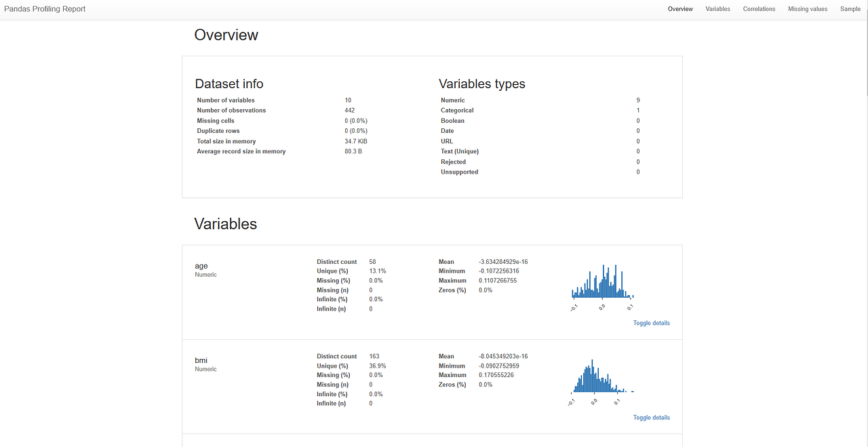Viewport: 868px width, 447px height.
Task: Click age Distinct count value 58
Action: point(373,261)
